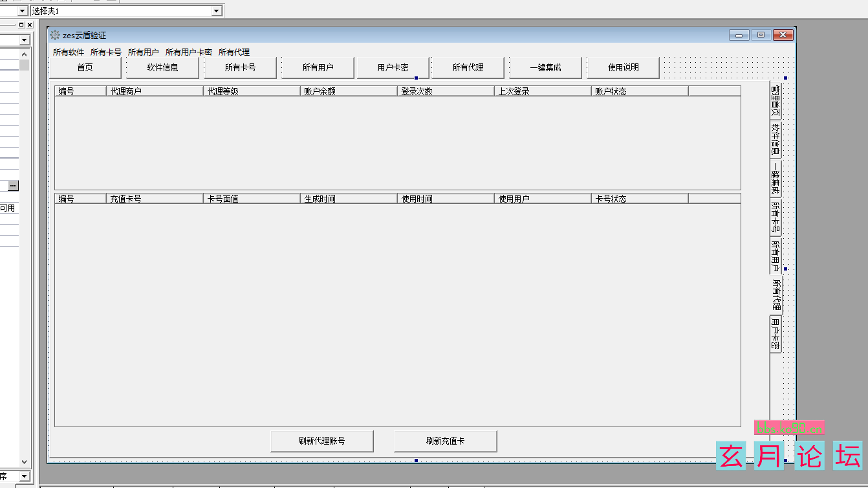Viewport: 868px width, 488px height.
Task: Float the left panel using restore icon
Action: [x=21, y=25]
